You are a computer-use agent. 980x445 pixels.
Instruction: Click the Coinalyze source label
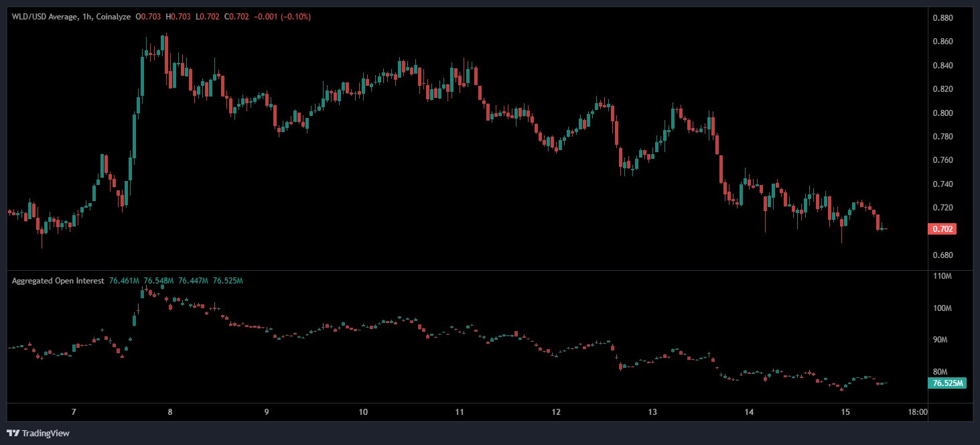click(112, 16)
